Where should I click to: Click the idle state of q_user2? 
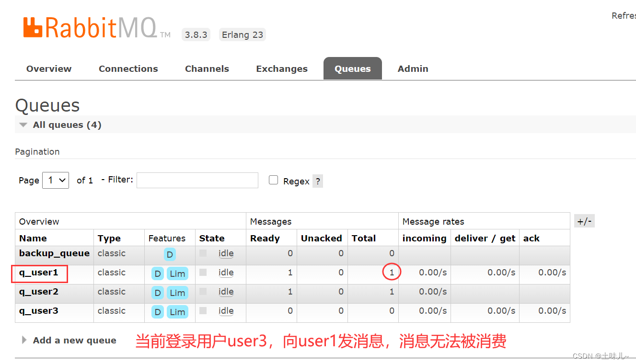[226, 292]
